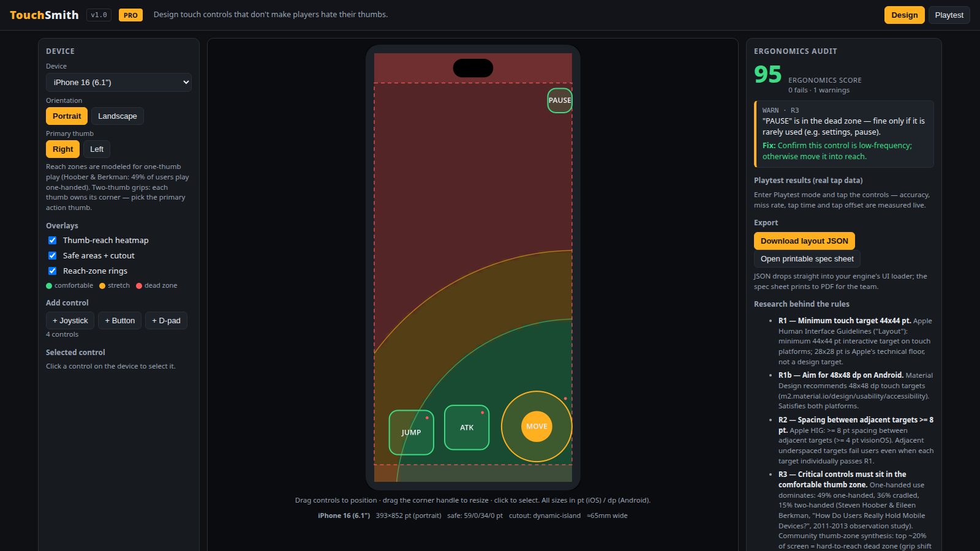Click the R1 Minimum touch target rule
980x551 pixels.
click(856, 341)
